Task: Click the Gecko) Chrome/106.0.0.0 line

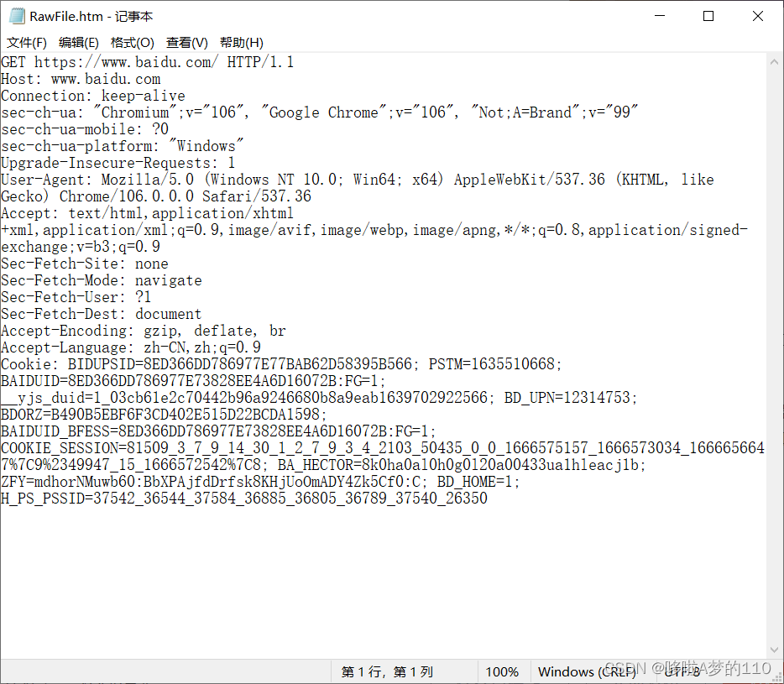Action: (156, 196)
